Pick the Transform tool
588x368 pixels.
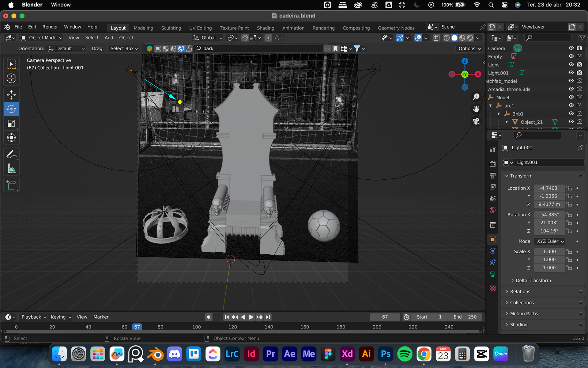coord(11,138)
